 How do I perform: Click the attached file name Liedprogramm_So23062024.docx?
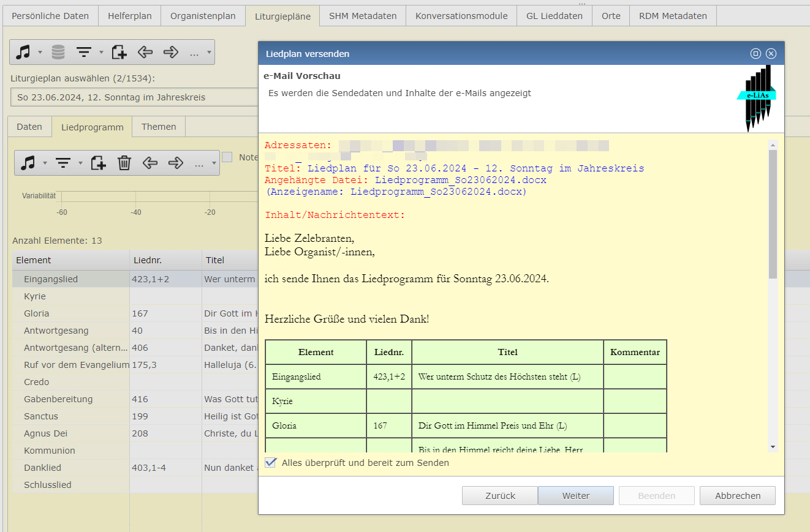click(460, 180)
